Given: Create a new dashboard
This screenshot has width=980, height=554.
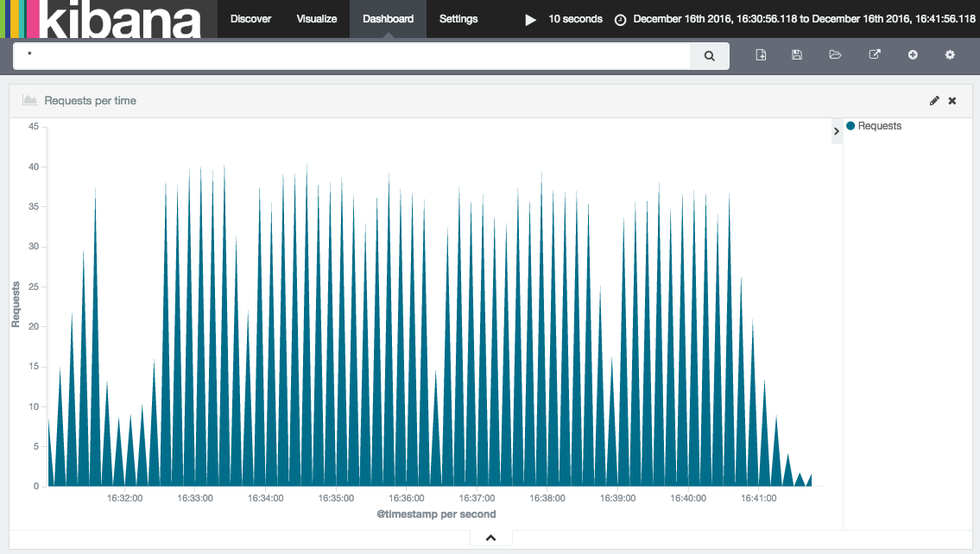Looking at the screenshot, I should coord(761,54).
